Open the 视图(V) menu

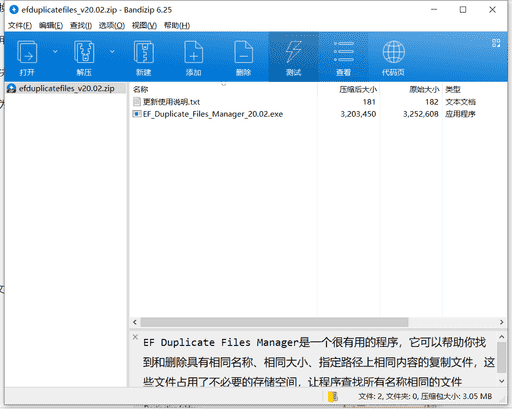pyautogui.click(x=144, y=25)
